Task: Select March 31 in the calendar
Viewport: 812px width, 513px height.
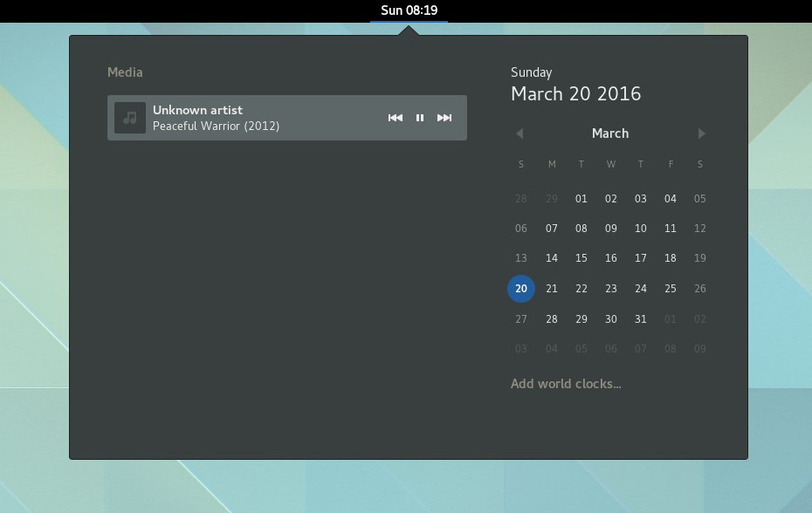Action: [x=641, y=318]
